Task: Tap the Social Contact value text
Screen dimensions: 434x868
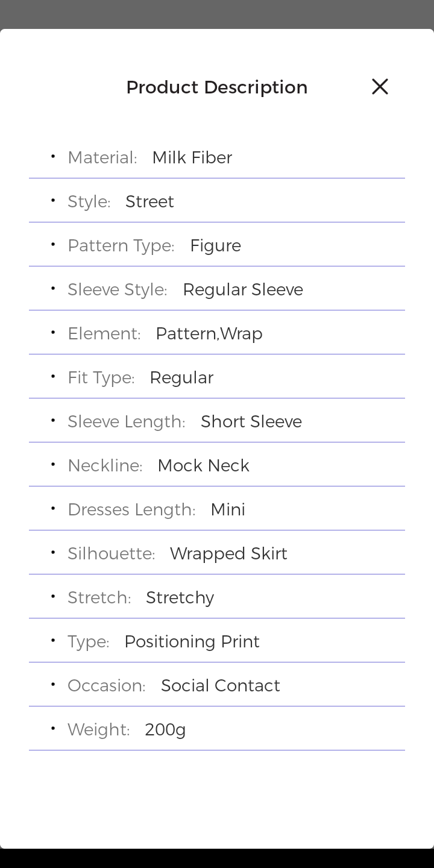Action: [220, 686]
